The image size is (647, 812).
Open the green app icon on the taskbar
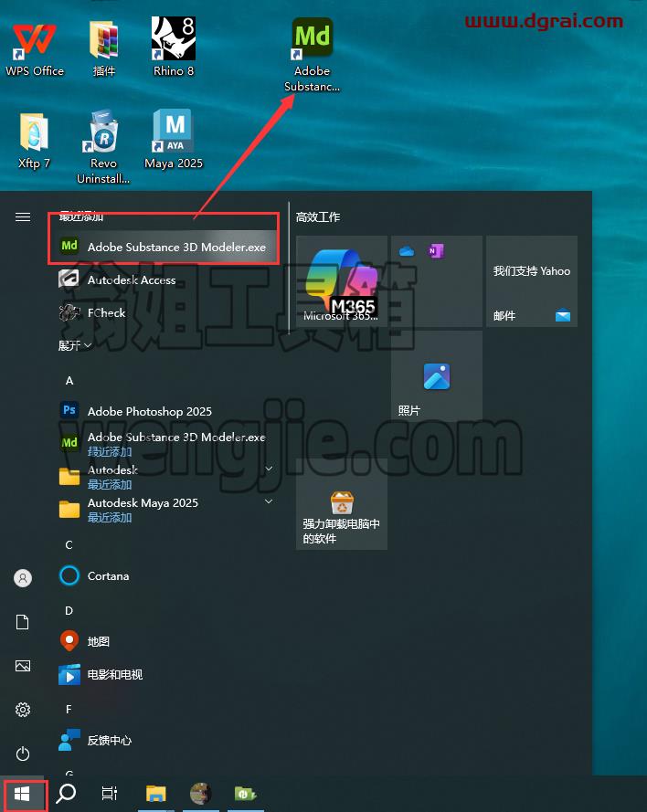245,794
